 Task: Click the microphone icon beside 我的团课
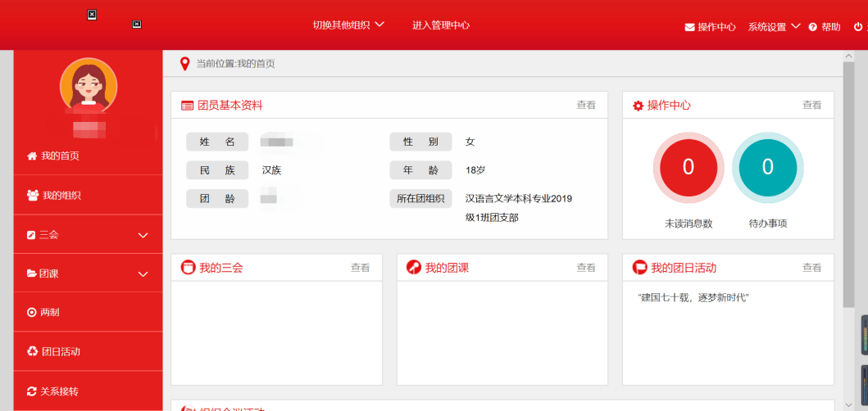pos(414,268)
